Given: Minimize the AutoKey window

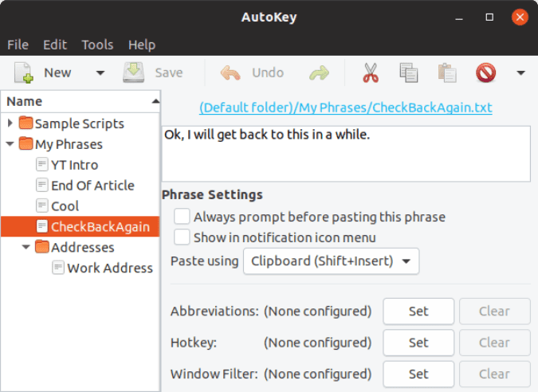Looking at the screenshot, I should [459, 18].
